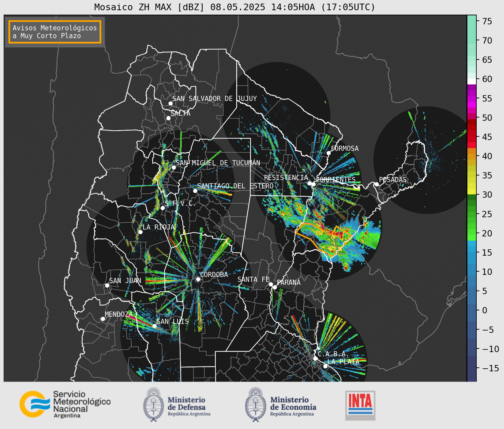This screenshot has height=429, width=504.
Task: Click the −15 colorbar tick label
Action: 490,368
